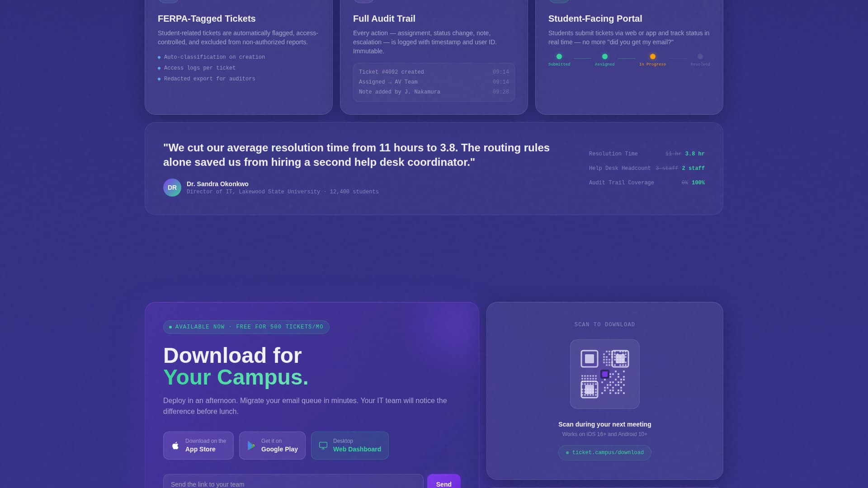Click the 'Note added by J. Nakamura' log row
The height and width of the screenshot is (488, 868).
(434, 92)
